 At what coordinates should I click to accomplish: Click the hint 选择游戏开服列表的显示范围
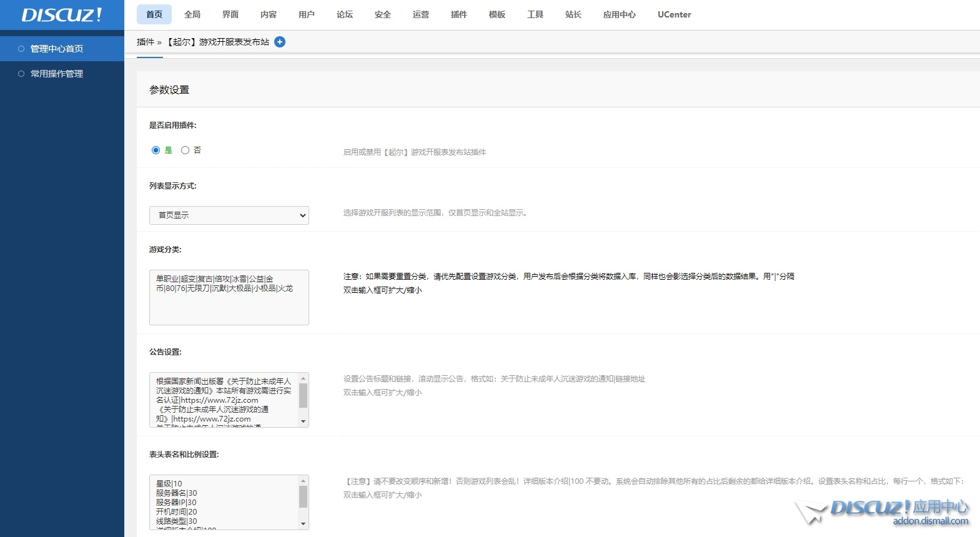point(437,213)
